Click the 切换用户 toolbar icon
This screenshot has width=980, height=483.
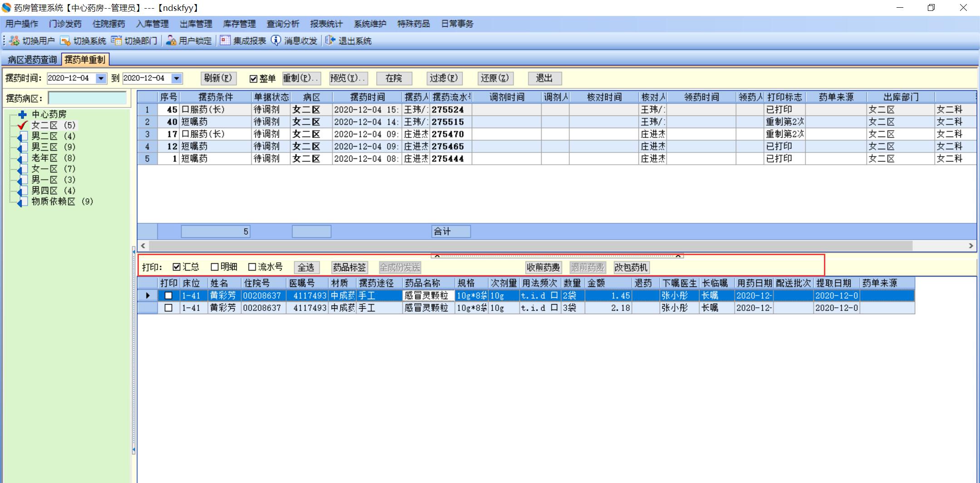(x=15, y=41)
